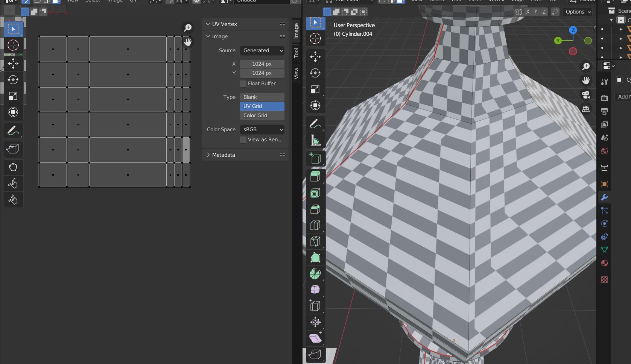
Task: Enable the Float Buffer checkbox
Action: 243,83
